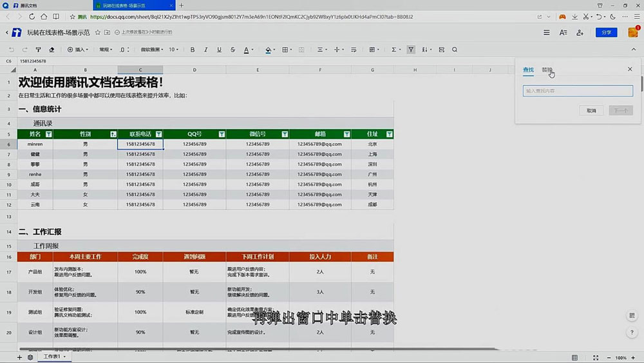Screen dimensions: 644x363
Task: Click the help question mark button
Action: click(632, 333)
